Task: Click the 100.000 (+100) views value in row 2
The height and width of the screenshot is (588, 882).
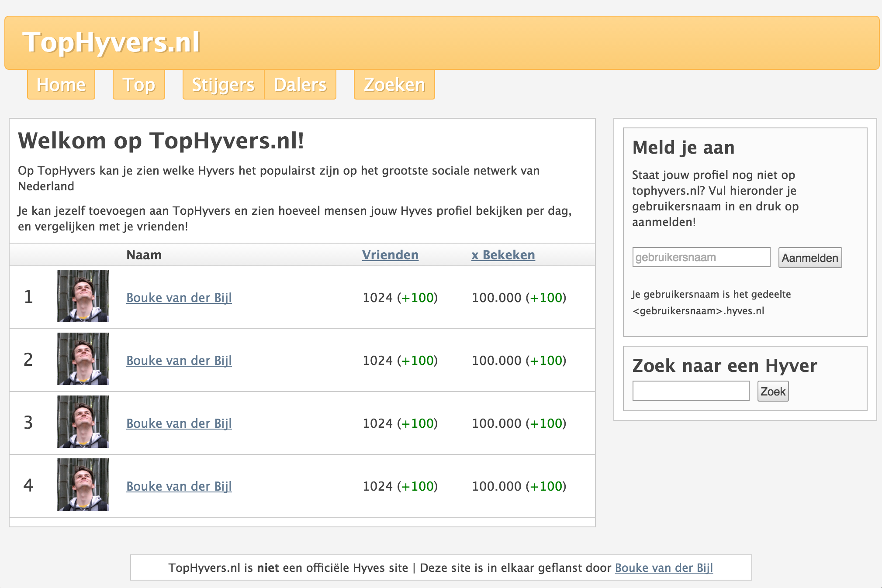Action: tap(519, 361)
